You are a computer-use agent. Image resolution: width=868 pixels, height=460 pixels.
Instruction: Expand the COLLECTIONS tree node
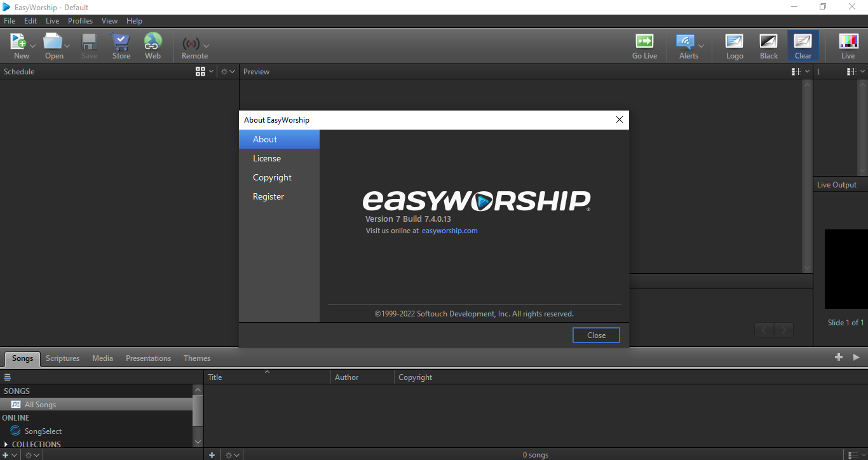click(x=6, y=445)
